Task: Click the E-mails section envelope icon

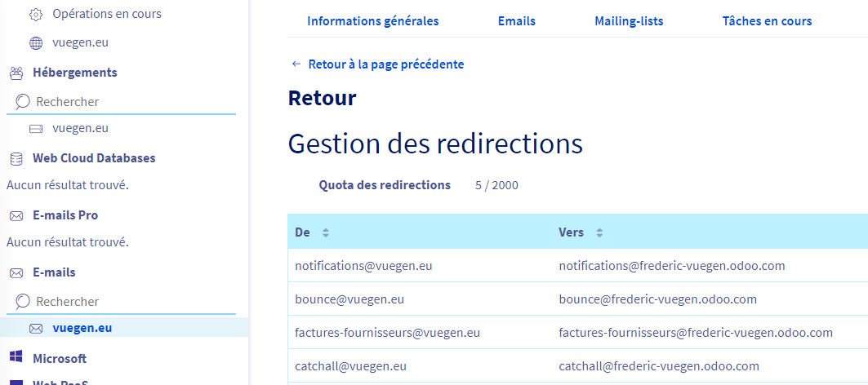Action: 16,272
